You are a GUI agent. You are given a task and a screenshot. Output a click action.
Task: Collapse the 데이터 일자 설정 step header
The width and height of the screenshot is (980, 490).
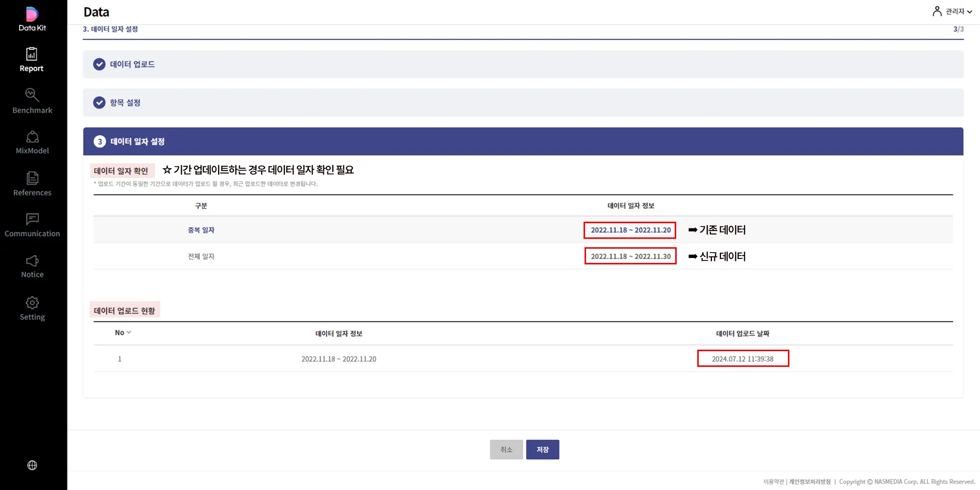523,142
